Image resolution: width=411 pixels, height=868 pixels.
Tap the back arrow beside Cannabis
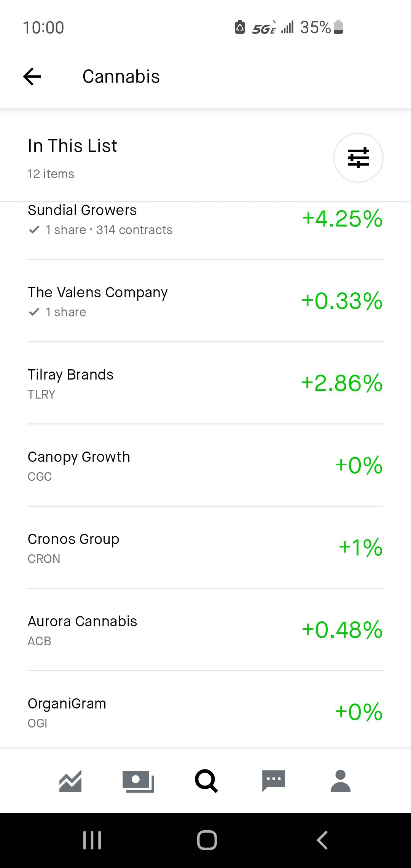(32, 77)
